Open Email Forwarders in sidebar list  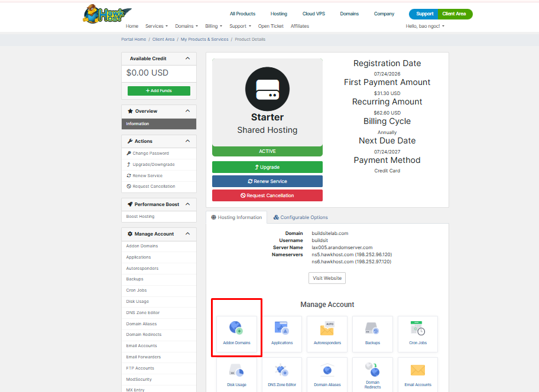[159, 357]
